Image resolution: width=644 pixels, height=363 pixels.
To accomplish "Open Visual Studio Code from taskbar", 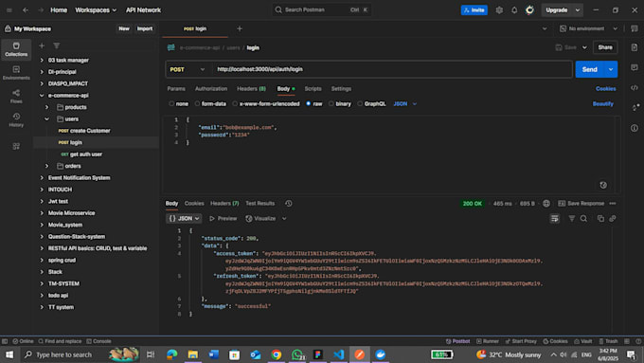I will pyautogui.click(x=338, y=354).
